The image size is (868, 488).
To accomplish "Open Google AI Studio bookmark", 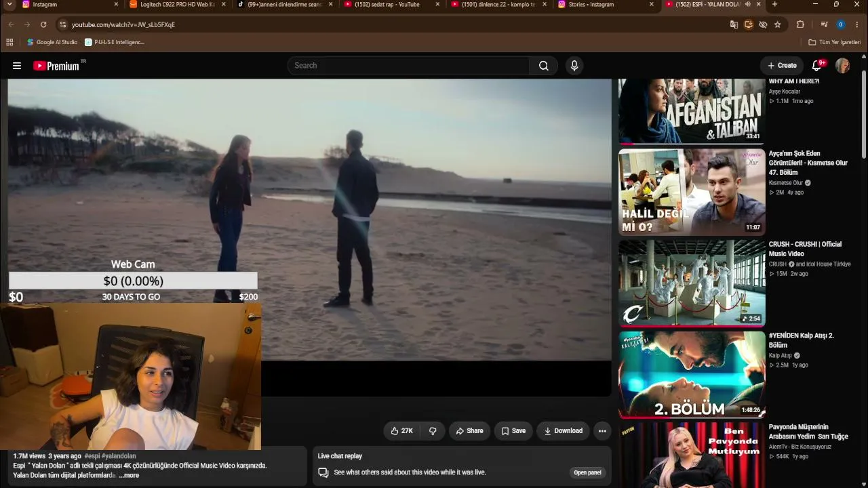I will (52, 42).
